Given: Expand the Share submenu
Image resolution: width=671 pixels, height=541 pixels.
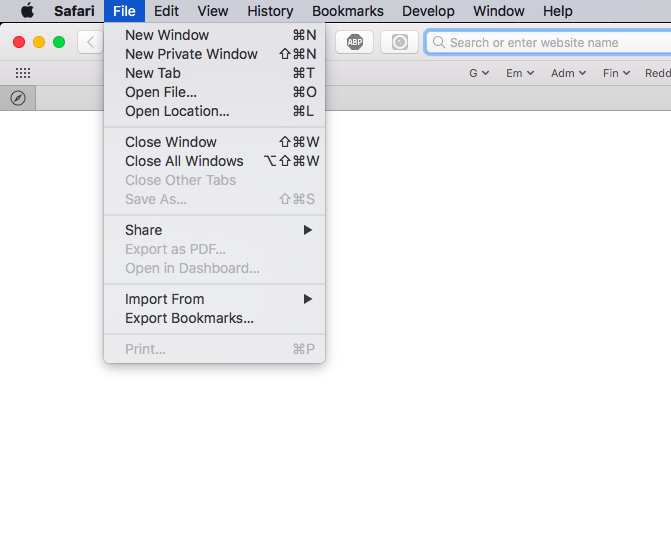Looking at the screenshot, I should point(214,230).
